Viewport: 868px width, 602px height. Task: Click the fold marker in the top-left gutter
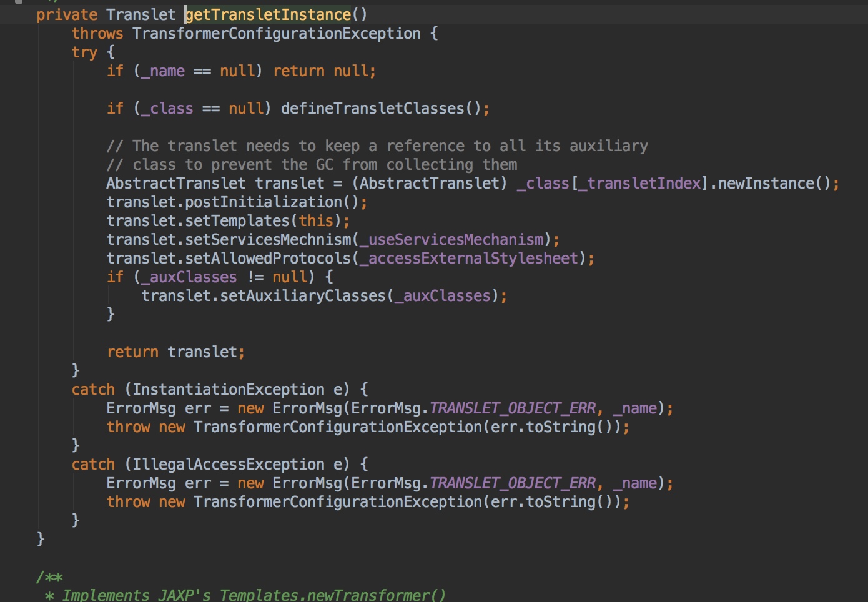coord(19,2)
